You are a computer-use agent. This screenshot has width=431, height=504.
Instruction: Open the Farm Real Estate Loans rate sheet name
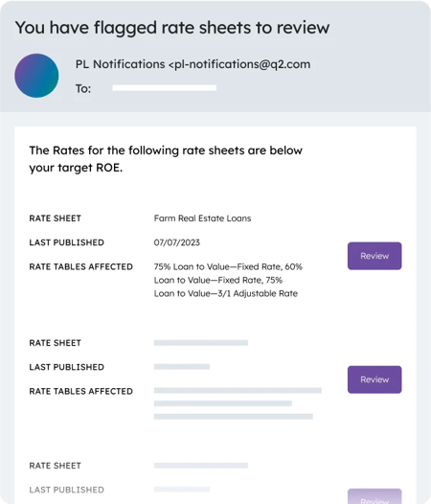tap(202, 218)
